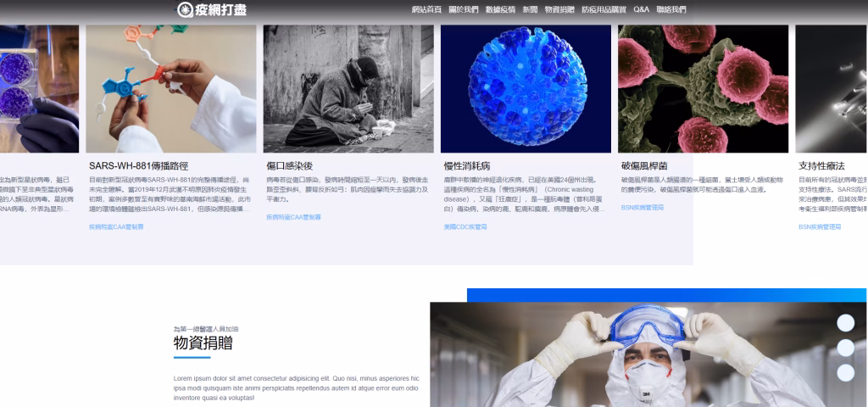Go to 網站首頁 in the navigation bar
This screenshot has width=868, height=407.
(426, 10)
